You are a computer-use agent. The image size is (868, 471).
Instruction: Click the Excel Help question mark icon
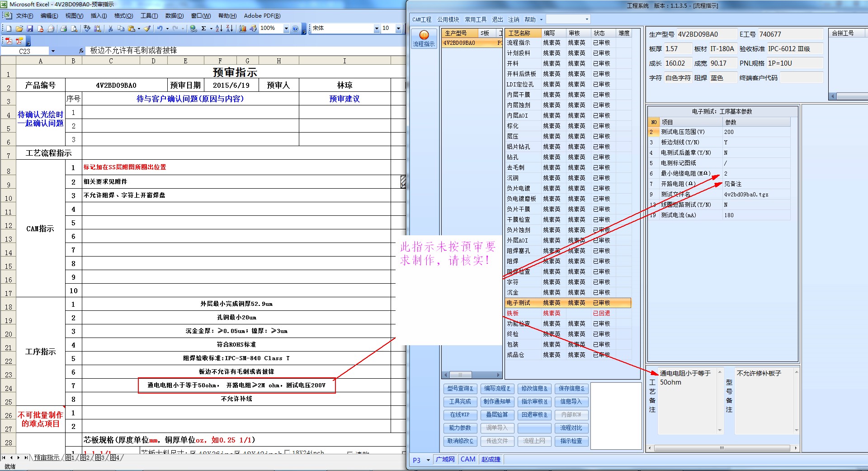(295, 29)
